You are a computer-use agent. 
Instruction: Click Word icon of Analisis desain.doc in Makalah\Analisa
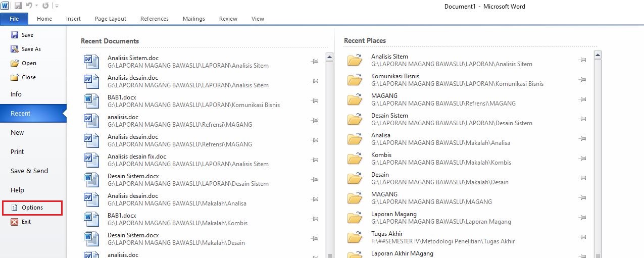(91, 199)
